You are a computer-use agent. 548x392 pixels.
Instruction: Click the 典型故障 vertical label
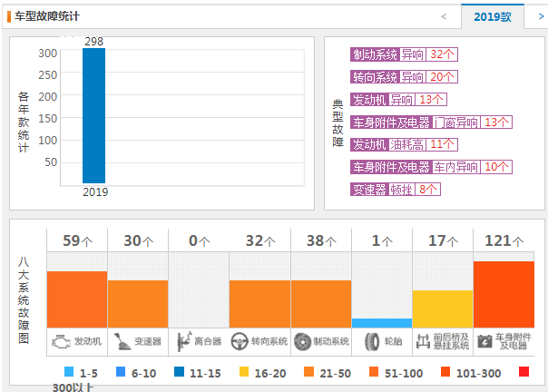[x=338, y=123]
